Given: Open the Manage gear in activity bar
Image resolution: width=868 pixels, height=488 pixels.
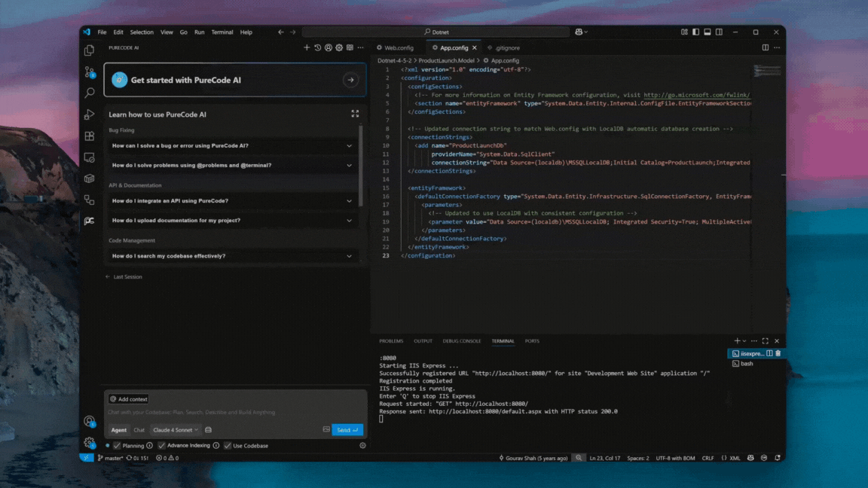Looking at the screenshot, I should tap(89, 443).
